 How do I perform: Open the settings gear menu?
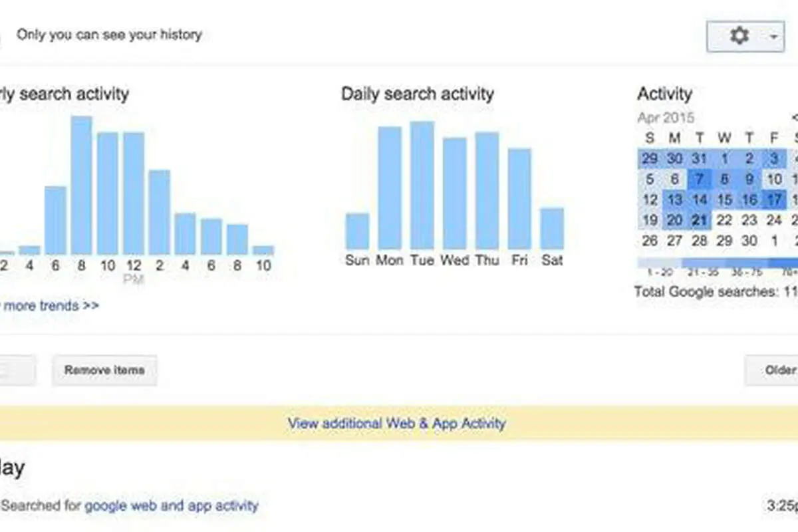pyautogui.click(x=739, y=35)
